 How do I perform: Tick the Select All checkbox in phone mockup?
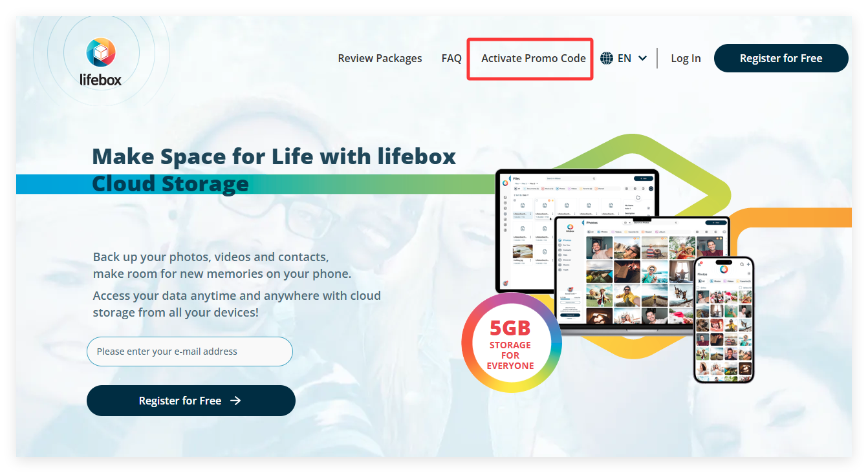(741, 288)
